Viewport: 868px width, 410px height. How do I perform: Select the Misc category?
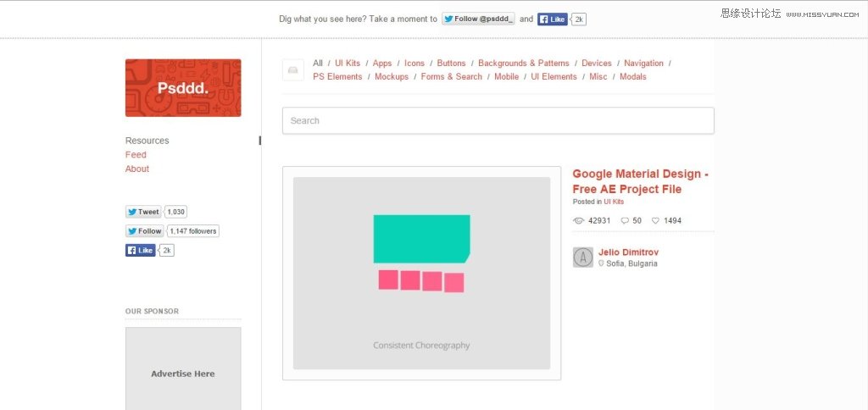point(598,77)
